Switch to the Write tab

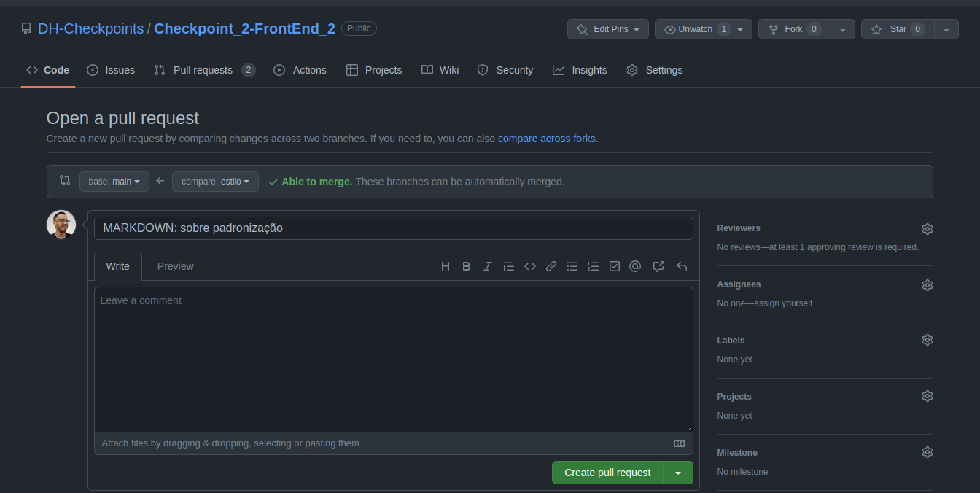[x=118, y=266]
